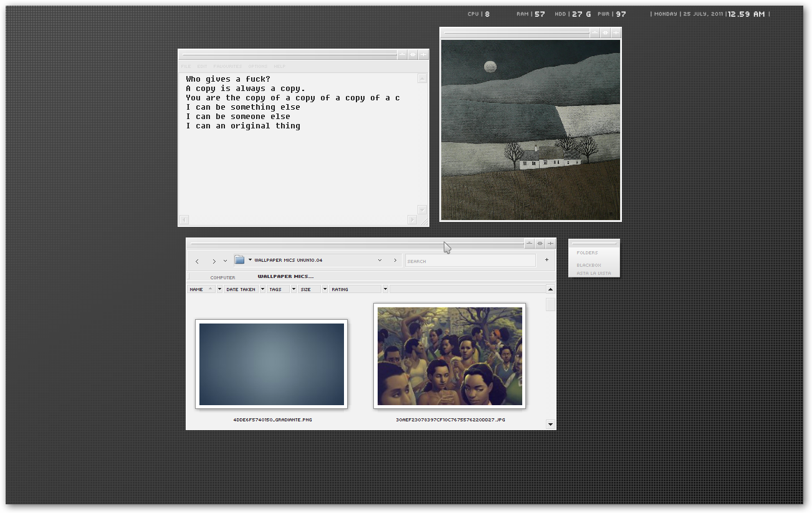Go back in the wallpaper folder window
Image resolution: width=812 pixels, height=513 pixels.
point(197,261)
